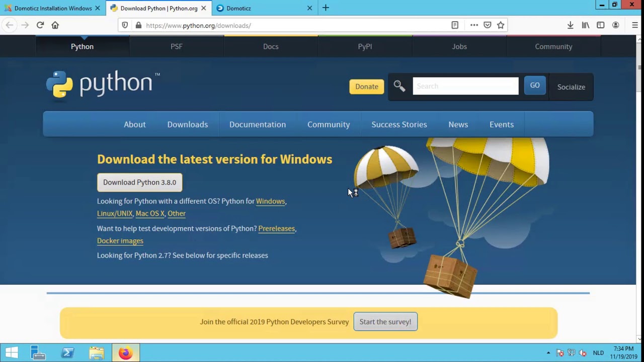This screenshot has height=362, width=644.
Task: Open Firefox Account icon
Action: (615, 25)
